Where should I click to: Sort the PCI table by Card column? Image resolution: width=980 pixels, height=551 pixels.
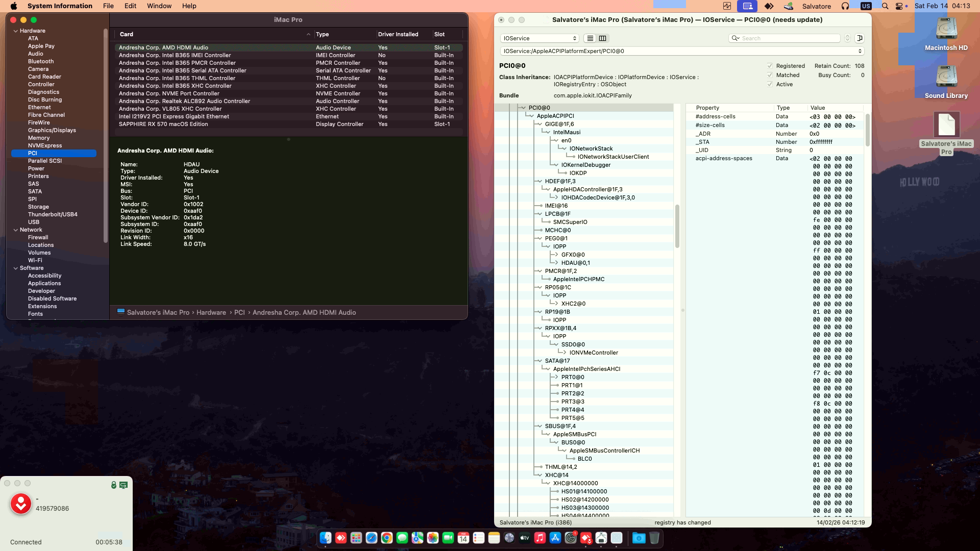(x=214, y=34)
